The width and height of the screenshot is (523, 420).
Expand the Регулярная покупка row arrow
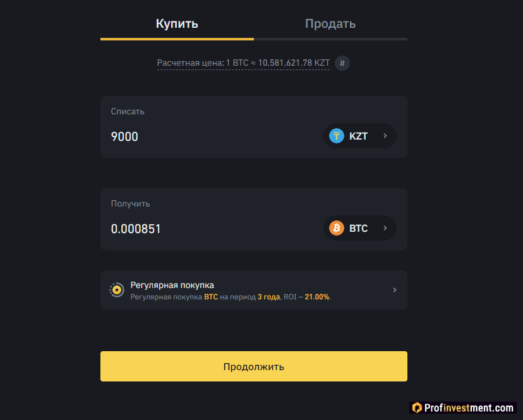[395, 290]
